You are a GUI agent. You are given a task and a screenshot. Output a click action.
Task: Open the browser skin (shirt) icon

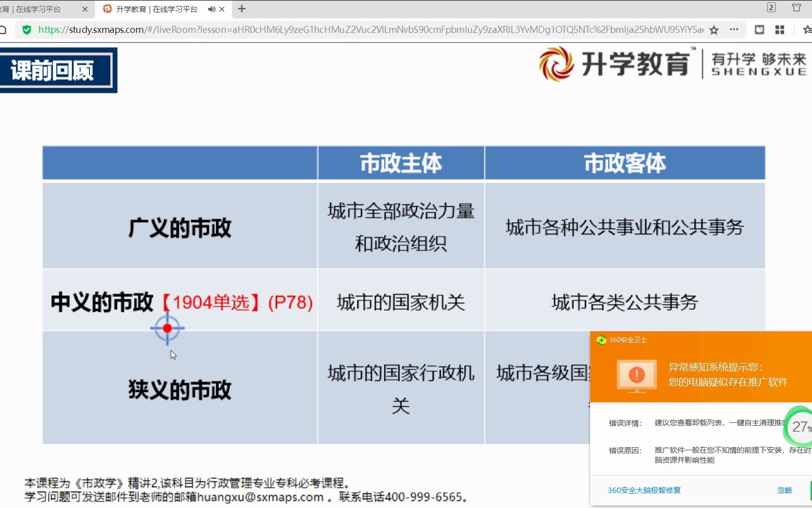click(797, 7)
